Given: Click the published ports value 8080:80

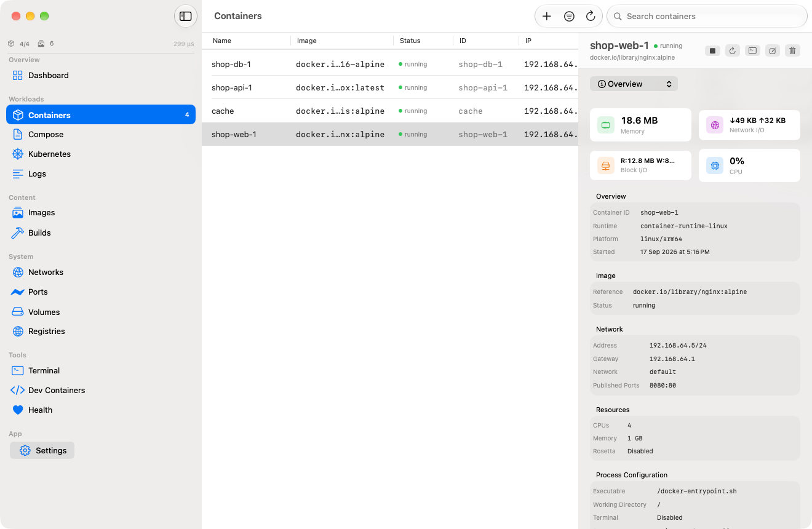Looking at the screenshot, I should 663,386.
